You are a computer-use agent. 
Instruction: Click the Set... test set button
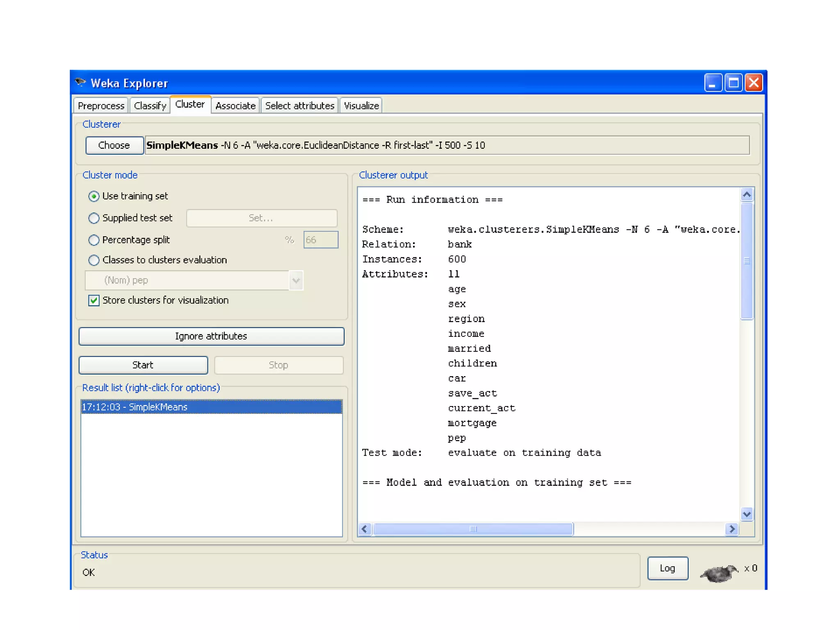[262, 218]
